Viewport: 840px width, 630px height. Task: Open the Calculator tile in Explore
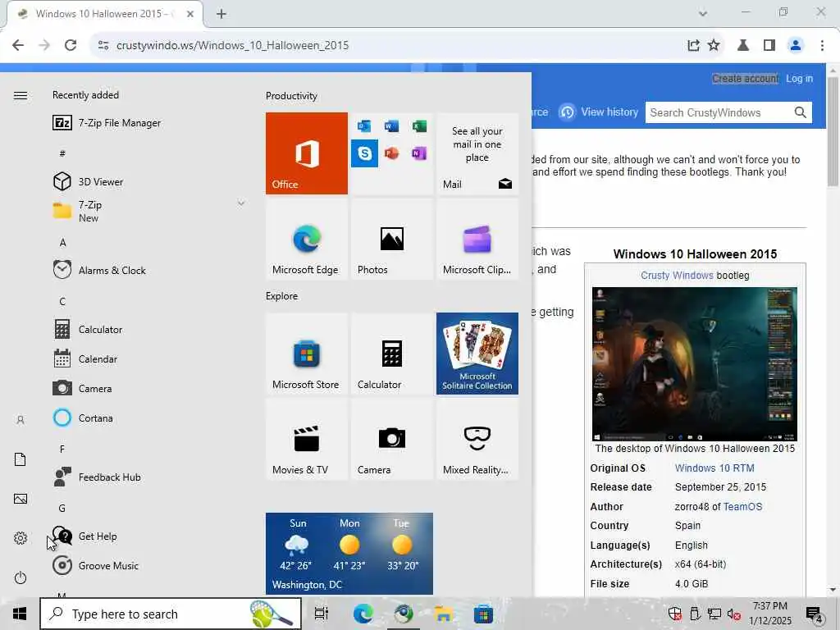click(x=391, y=354)
